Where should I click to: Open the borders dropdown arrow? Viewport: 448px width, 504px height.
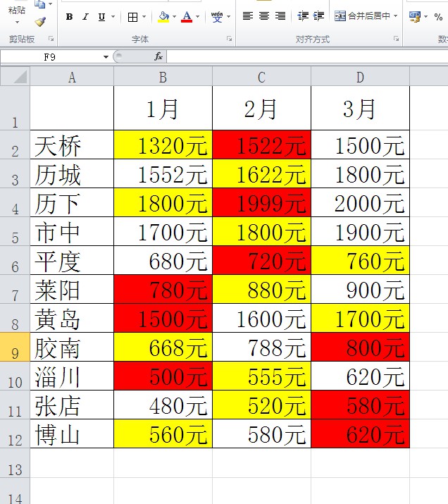coord(144,17)
